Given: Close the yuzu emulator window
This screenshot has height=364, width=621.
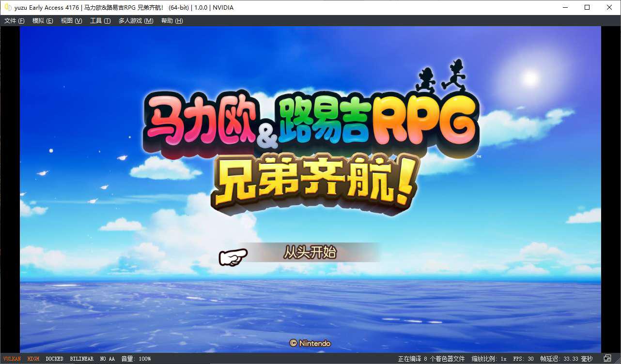Looking at the screenshot, I should (x=609, y=7).
